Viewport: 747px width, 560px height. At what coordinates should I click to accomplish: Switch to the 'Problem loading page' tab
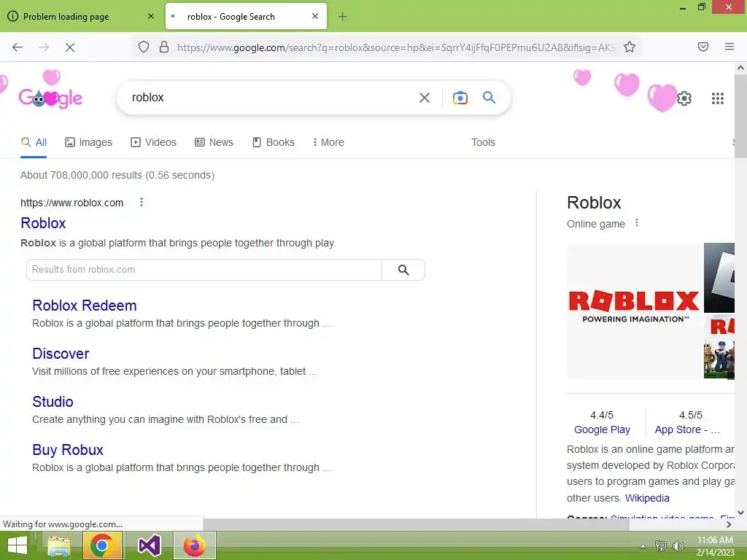(x=82, y=16)
